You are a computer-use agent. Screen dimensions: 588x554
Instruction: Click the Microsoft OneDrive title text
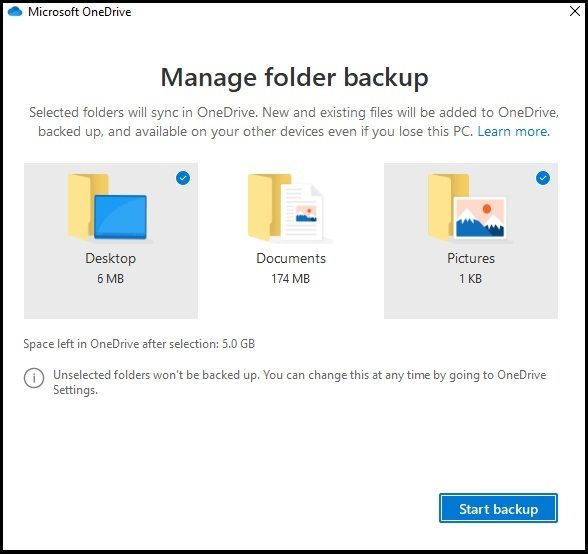(80, 12)
